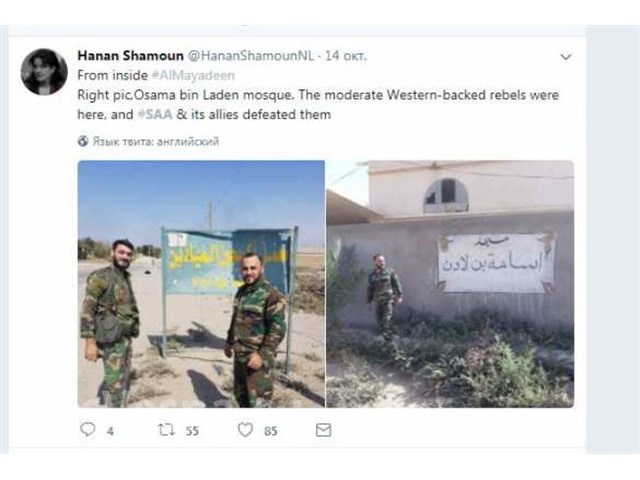The height and width of the screenshot is (480, 640).
Task: Click the Hanan Shamoun display name
Action: point(131,56)
